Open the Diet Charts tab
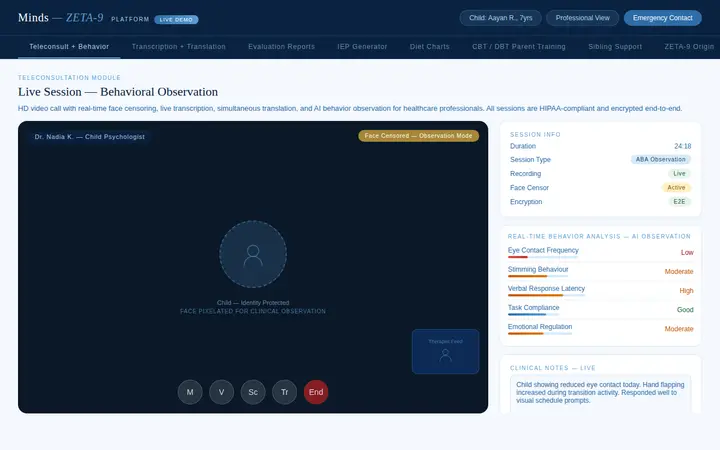 429,47
